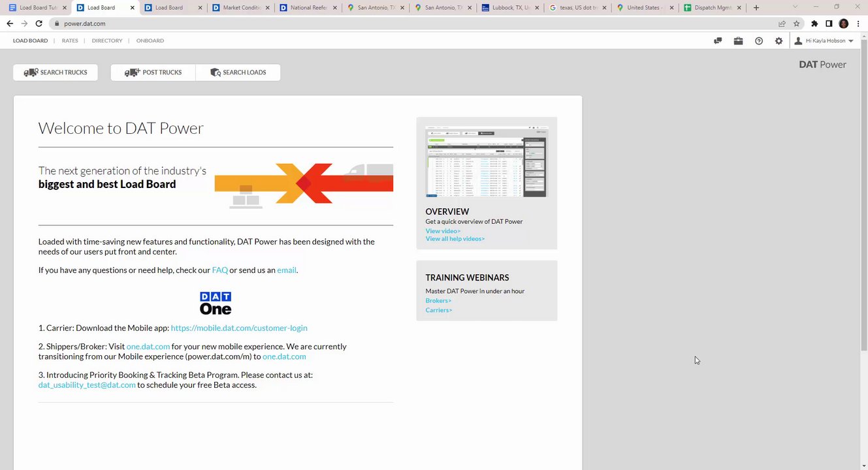This screenshot has width=868, height=470.
Task: Switch to the National Reefer tab
Action: coord(308,8)
